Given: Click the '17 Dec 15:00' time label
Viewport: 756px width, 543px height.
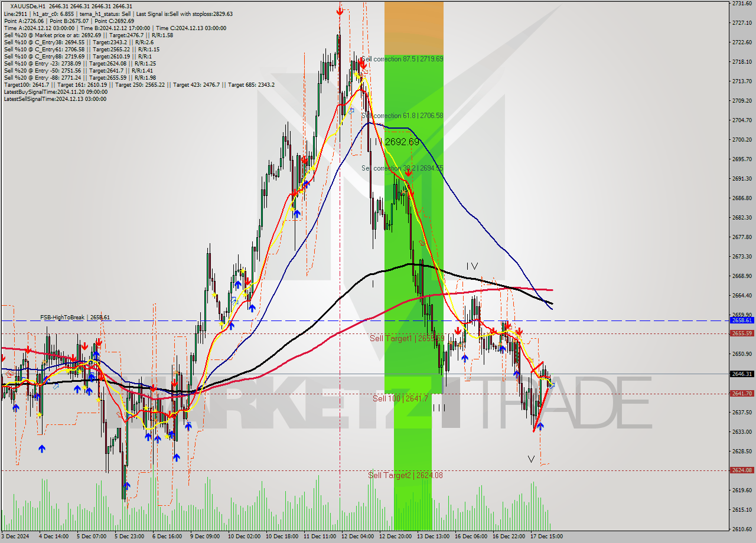Looking at the screenshot, I should (546, 537).
